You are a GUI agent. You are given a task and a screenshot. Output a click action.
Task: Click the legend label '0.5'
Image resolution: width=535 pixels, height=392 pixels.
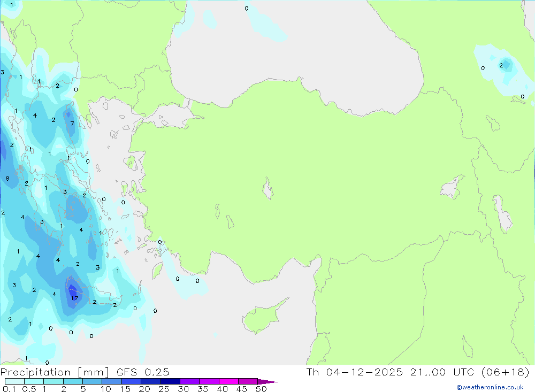[x=29, y=389]
